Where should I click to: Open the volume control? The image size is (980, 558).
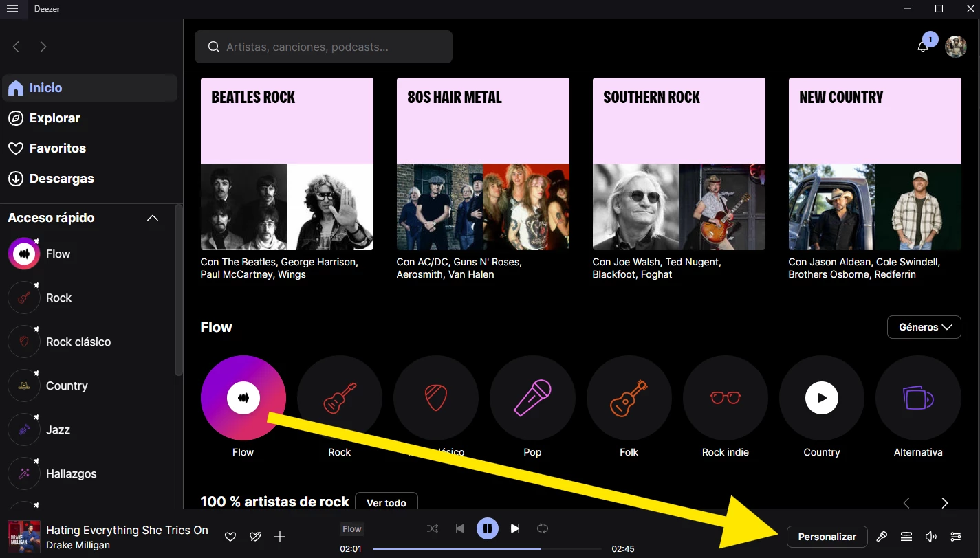coord(931,537)
